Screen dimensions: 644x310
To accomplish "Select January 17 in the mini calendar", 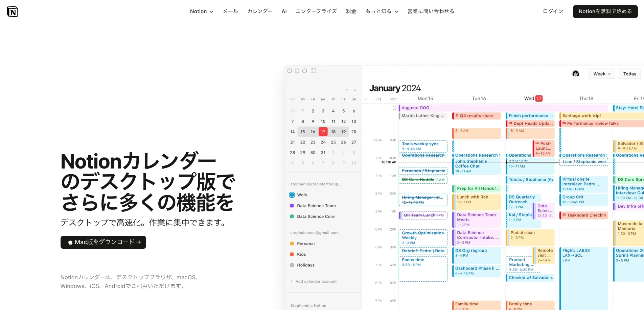I will [x=323, y=132].
